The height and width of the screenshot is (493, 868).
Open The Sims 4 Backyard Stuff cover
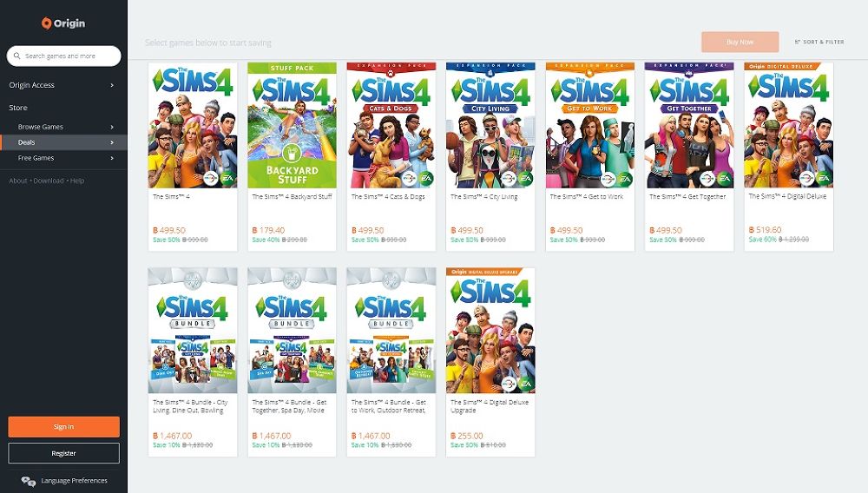292,125
